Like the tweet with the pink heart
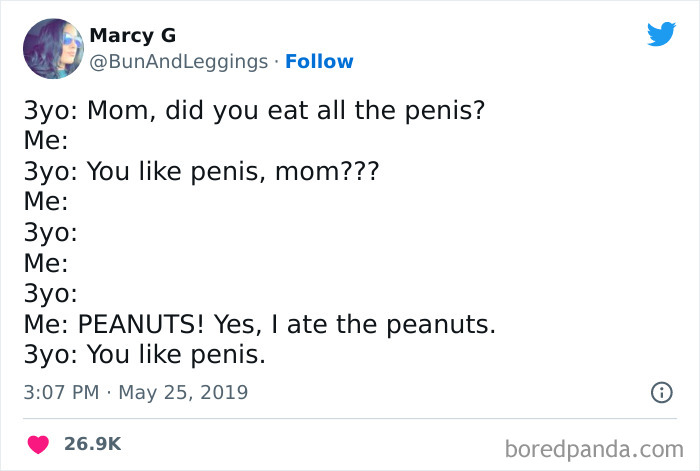The height and width of the screenshot is (471, 700). click(x=39, y=443)
